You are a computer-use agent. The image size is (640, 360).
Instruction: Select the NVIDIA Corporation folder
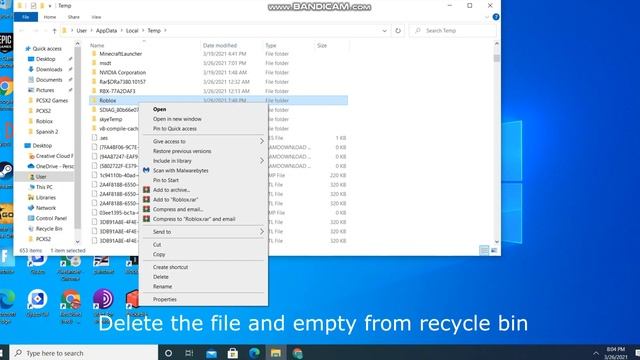pyautogui.click(x=122, y=72)
